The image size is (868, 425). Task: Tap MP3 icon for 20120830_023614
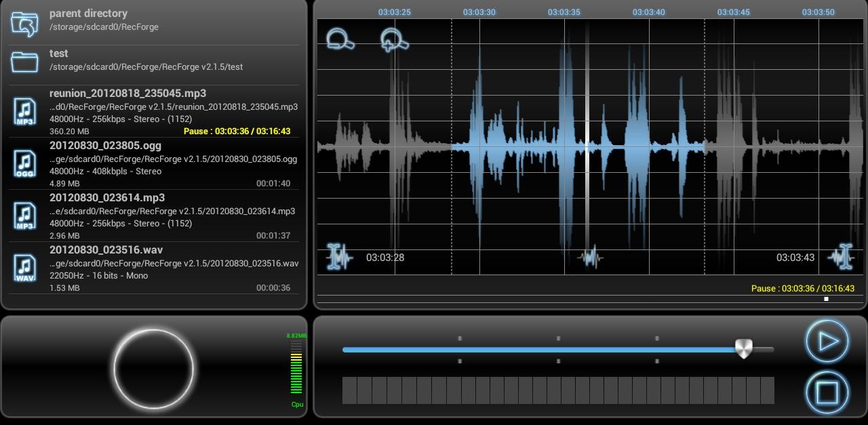tap(25, 216)
